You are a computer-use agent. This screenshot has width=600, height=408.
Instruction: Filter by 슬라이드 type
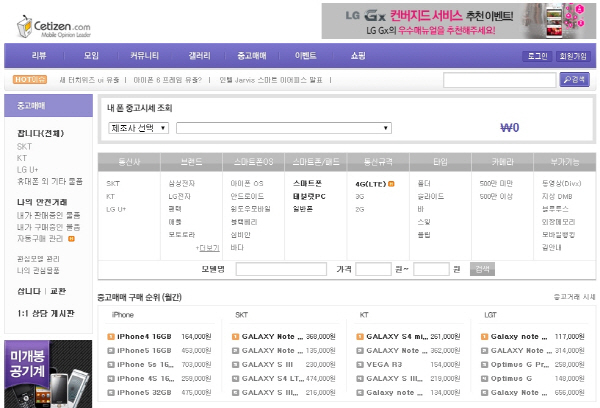431,196
